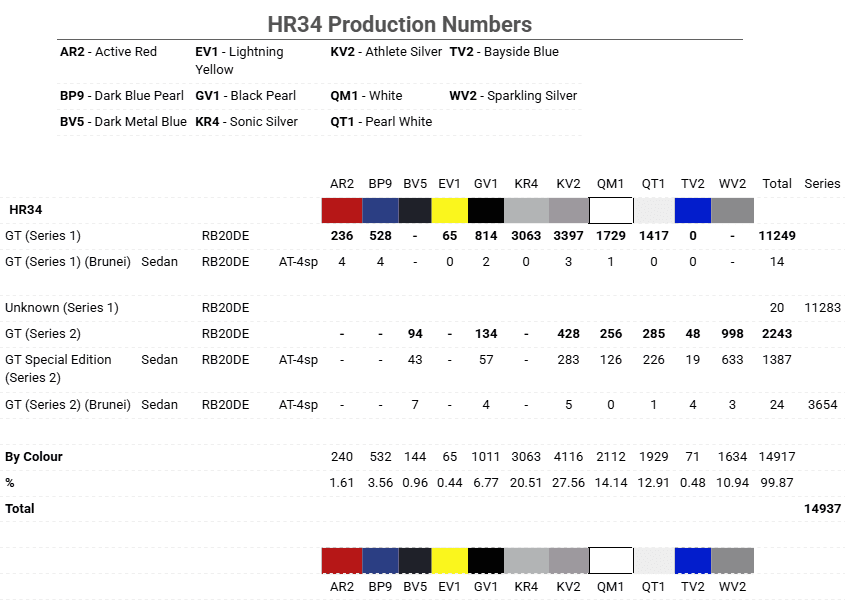Select the light grey KR4 swatch in the HR34 row

526,210
